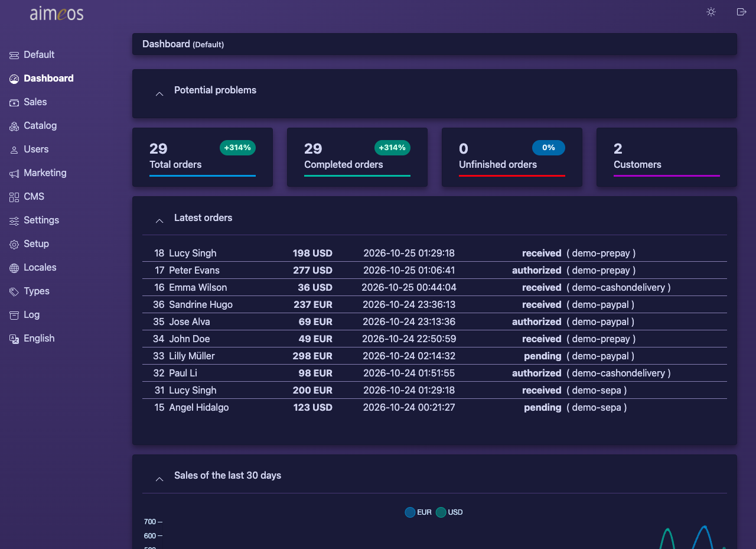Open the Catalog menu
Viewport: 756px width, 549px height.
click(40, 126)
